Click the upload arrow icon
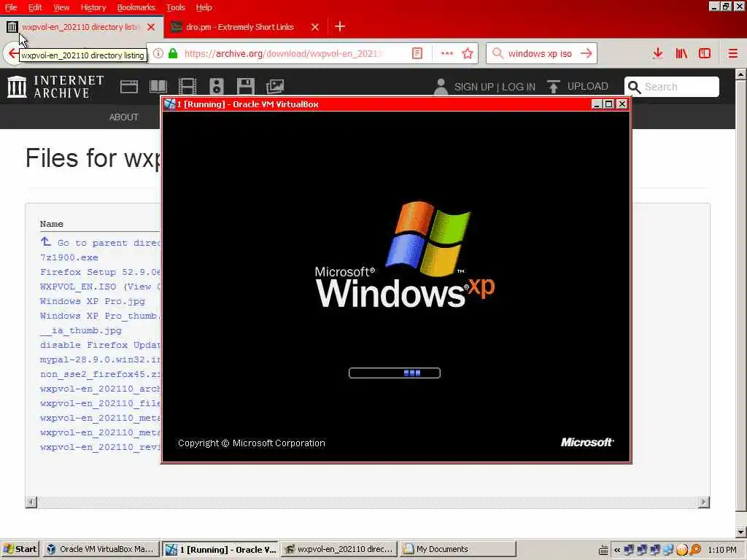Image resolution: width=747 pixels, height=560 pixels. pyautogui.click(x=553, y=87)
